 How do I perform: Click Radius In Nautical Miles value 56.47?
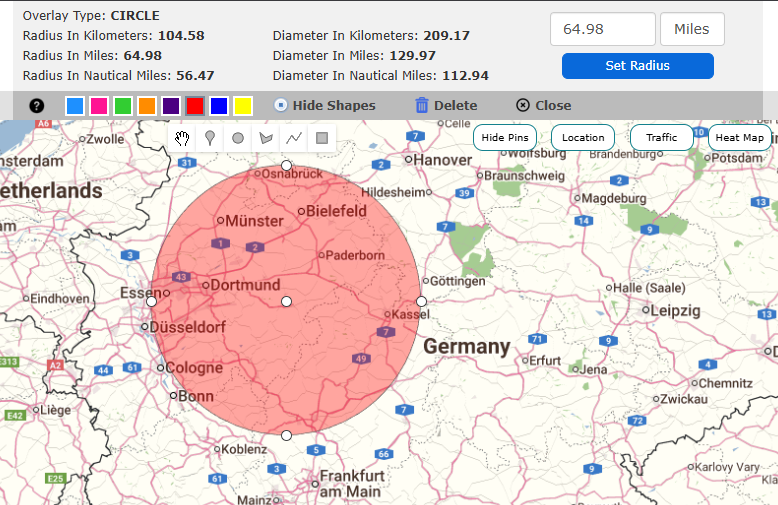(195, 75)
